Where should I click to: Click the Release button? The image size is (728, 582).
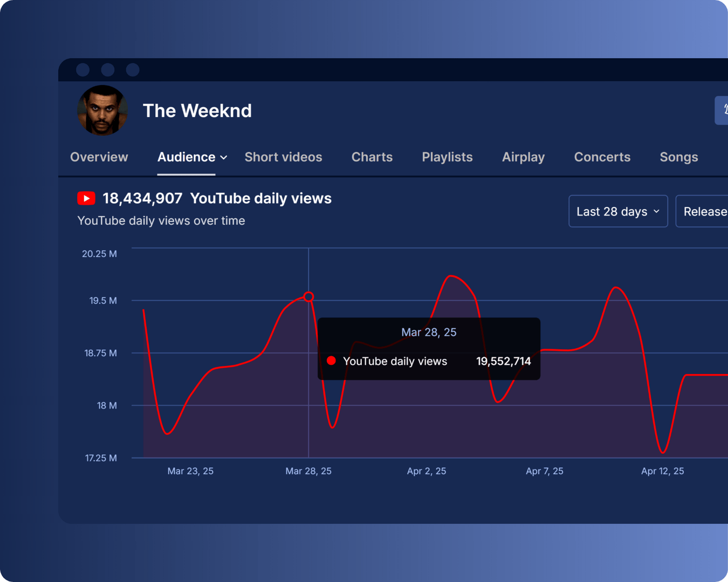[x=702, y=211]
